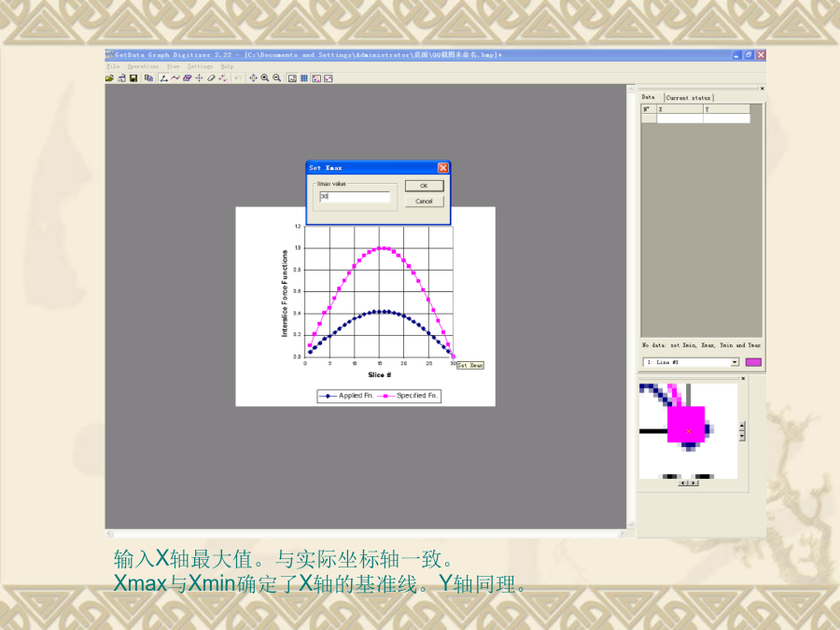
Task: Click the Open file toolbar icon
Action: pyautogui.click(x=109, y=78)
